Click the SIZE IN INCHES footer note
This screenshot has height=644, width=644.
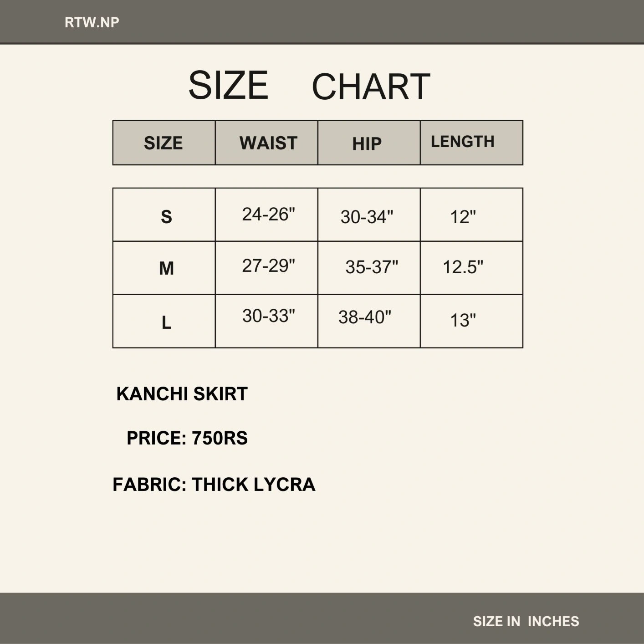click(526, 621)
